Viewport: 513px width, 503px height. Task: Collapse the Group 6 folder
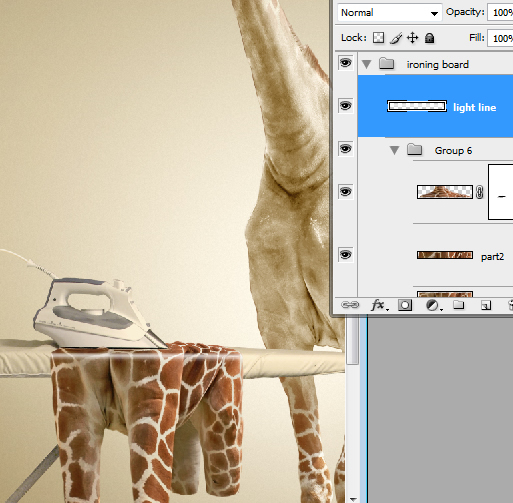(x=395, y=150)
